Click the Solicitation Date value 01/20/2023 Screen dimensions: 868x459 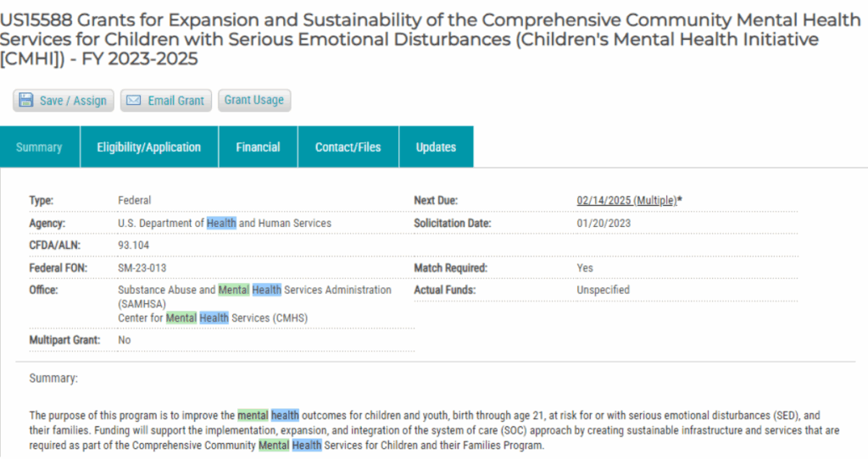click(604, 223)
